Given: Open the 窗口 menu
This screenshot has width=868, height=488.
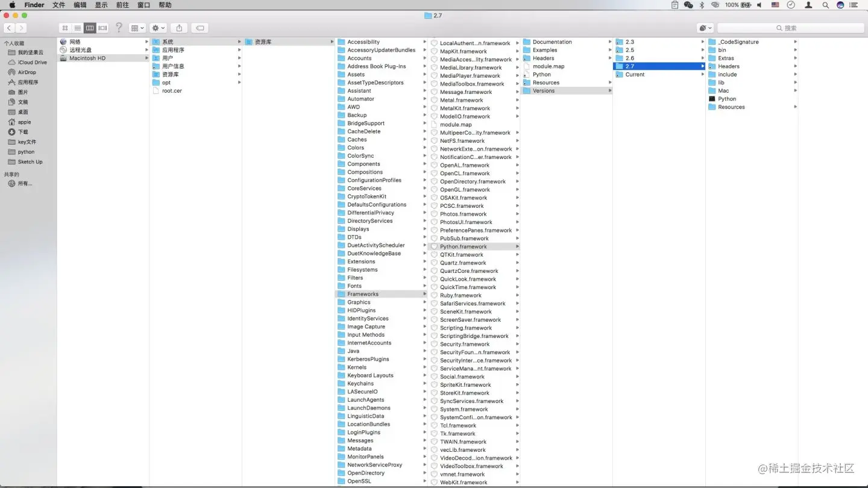Looking at the screenshot, I should (x=143, y=5).
